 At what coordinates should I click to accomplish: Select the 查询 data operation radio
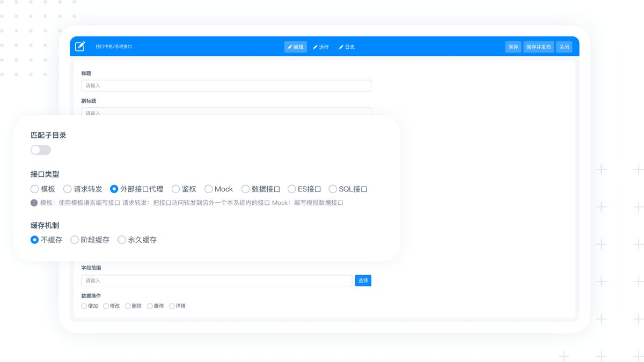click(x=156, y=306)
